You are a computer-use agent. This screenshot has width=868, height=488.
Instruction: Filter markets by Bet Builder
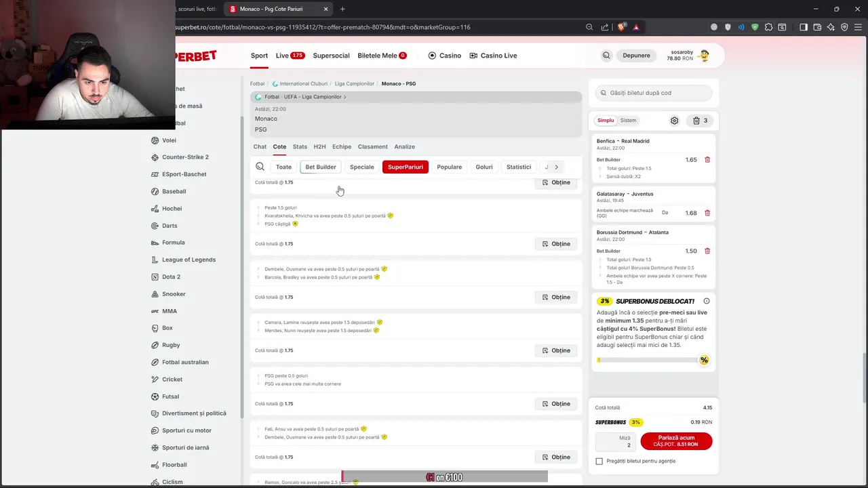pyautogui.click(x=321, y=167)
